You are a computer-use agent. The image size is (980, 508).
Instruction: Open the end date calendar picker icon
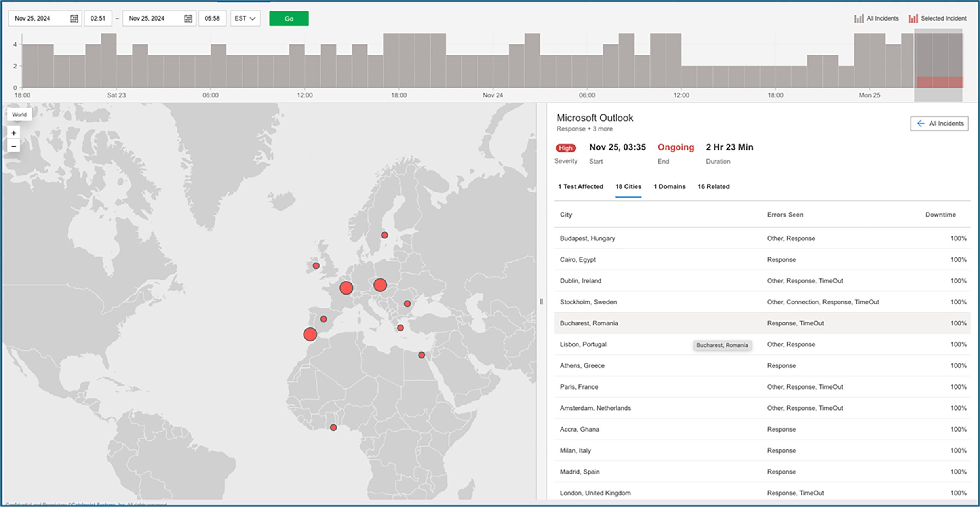click(x=188, y=19)
